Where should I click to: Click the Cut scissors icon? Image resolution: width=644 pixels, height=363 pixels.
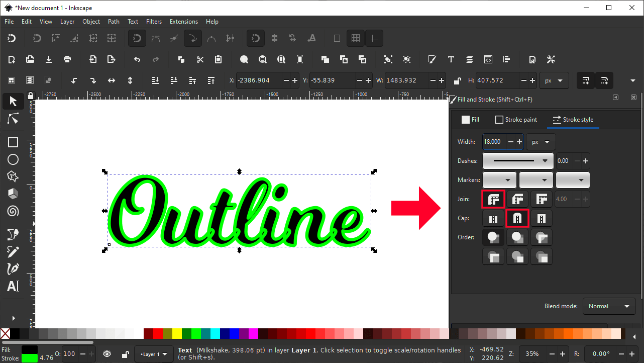(x=200, y=59)
